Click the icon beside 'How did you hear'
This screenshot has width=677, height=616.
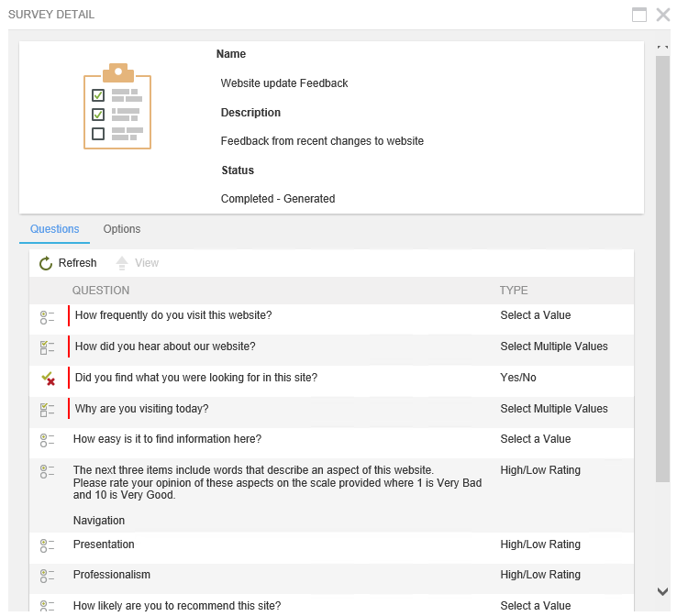(48, 347)
